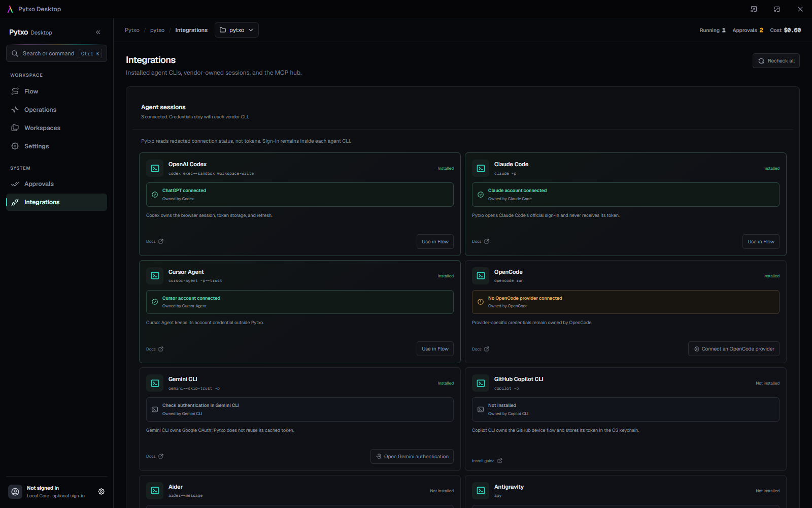Open Workspaces in the sidebar

(x=56, y=128)
